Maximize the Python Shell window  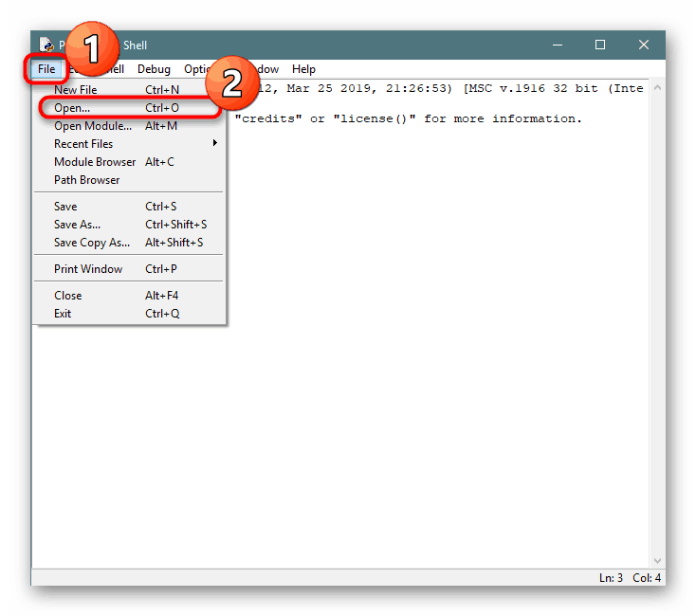coord(600,45)
